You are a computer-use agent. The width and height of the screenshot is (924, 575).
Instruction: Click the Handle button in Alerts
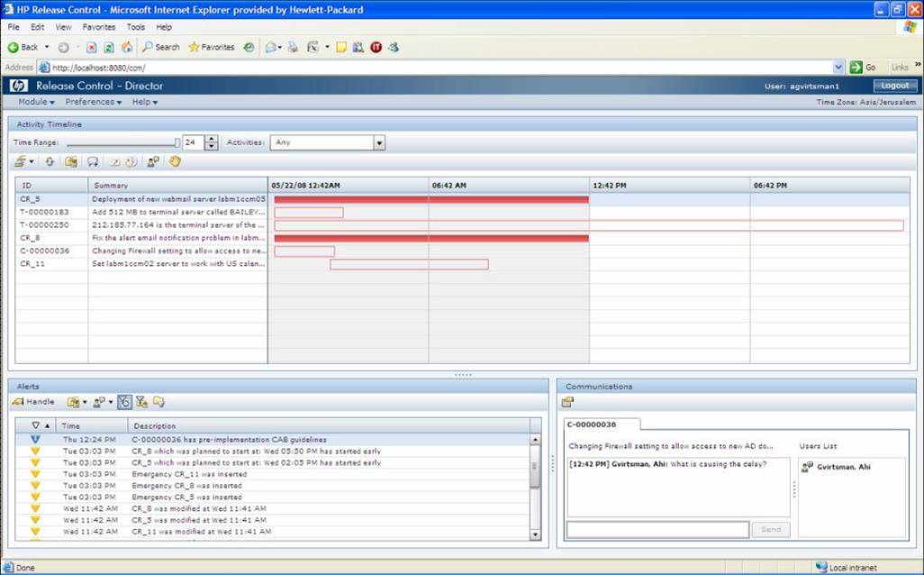tap(33, 402)
